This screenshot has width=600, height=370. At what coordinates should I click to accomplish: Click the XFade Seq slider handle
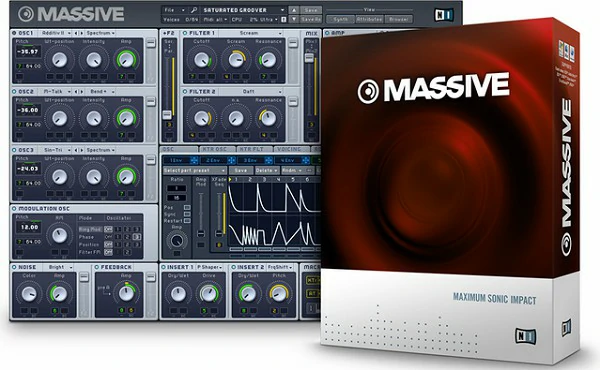(219, 233)
